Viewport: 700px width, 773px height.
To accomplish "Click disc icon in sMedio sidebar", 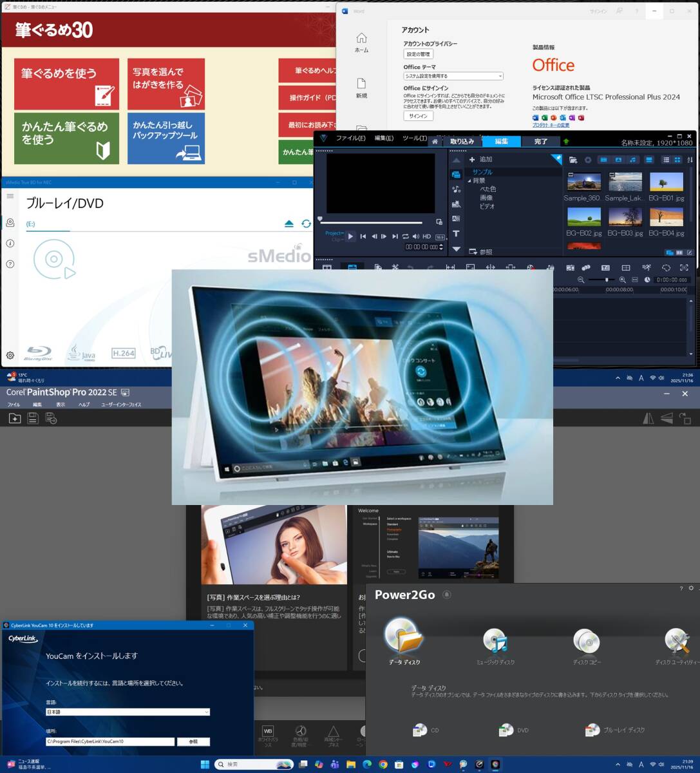I will [10, 222].
